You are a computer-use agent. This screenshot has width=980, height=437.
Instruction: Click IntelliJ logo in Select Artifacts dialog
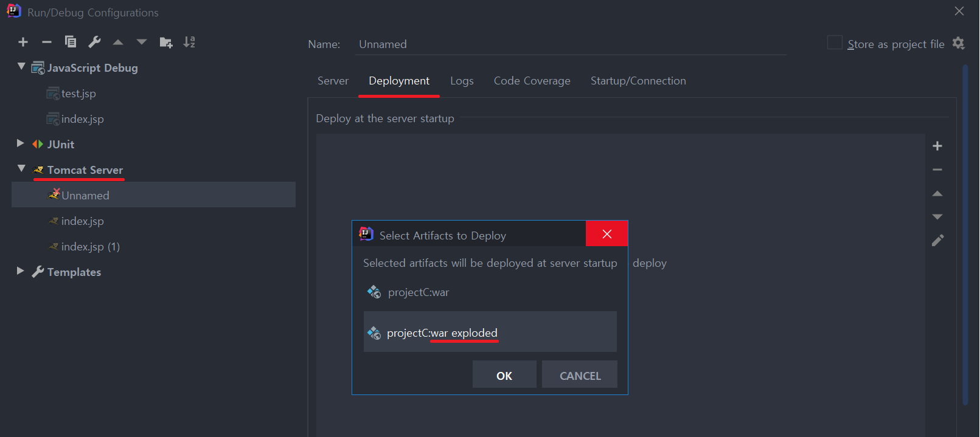[366, 234]
